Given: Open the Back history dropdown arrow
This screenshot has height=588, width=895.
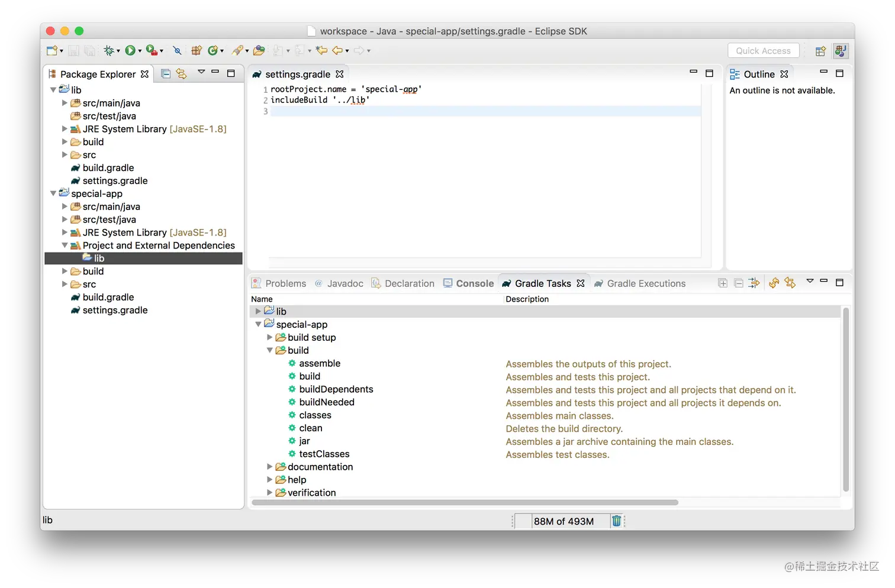Looking at the screenshot, I should pos(347,51).
